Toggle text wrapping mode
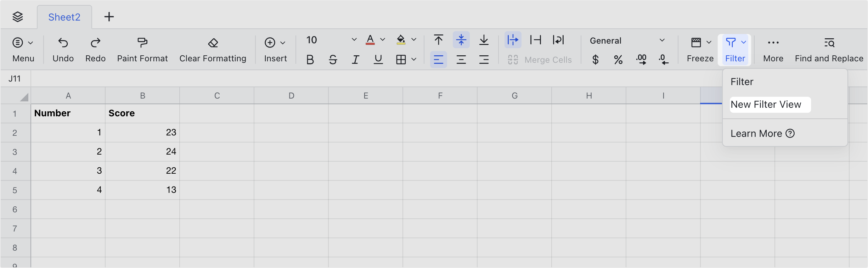Viewport: 868px width, 268px height. 513,40
